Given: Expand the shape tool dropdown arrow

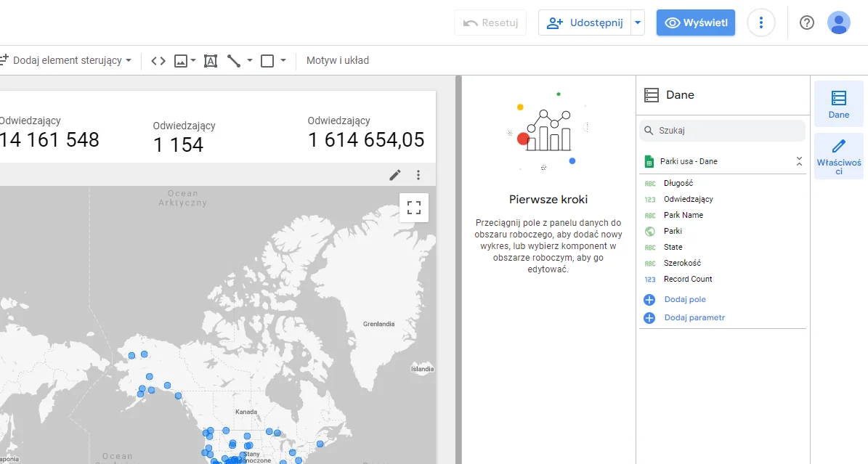Looking at the screenshot, I should pos(283,61).
